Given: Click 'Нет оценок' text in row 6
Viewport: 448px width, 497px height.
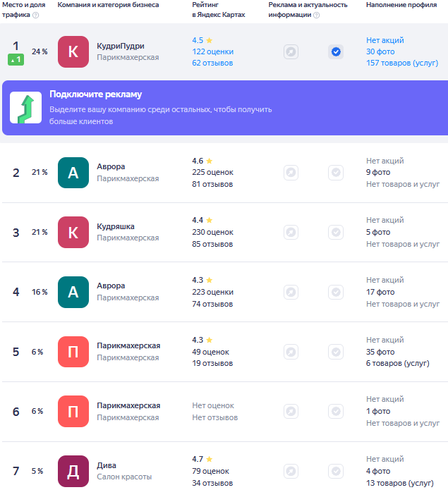Looking at the screenshot, I should pos(213,406).
